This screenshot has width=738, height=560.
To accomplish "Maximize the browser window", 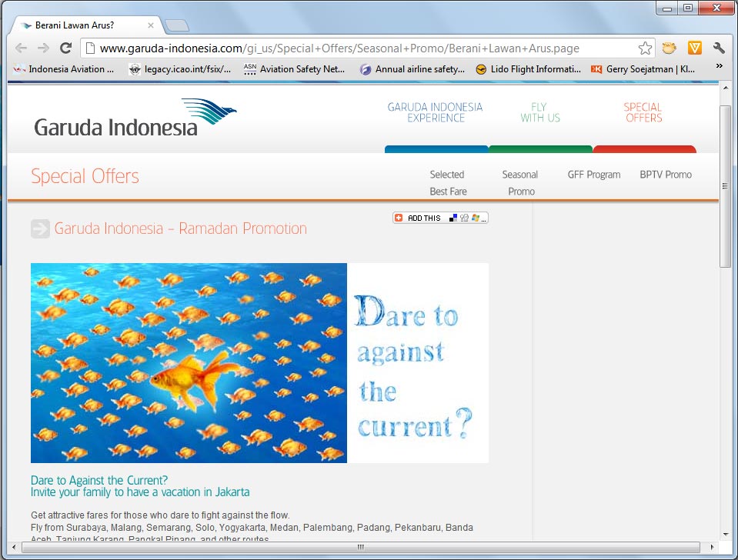I will (688, 8).
